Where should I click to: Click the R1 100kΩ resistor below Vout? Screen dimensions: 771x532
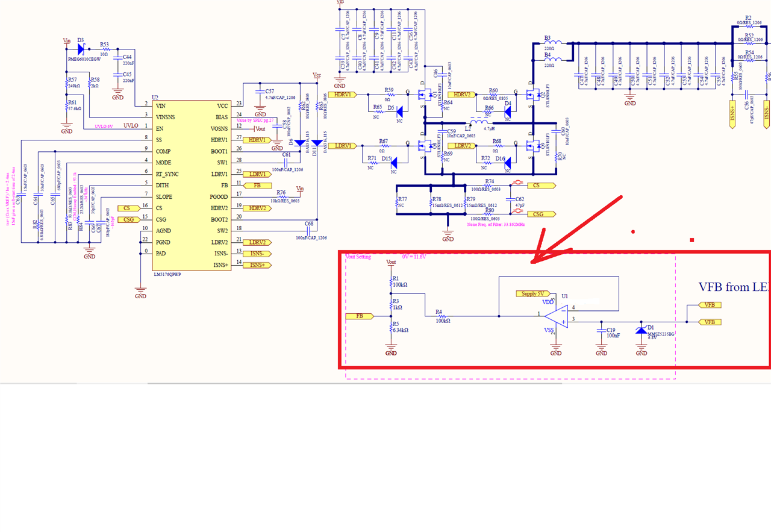click(391, 281)
